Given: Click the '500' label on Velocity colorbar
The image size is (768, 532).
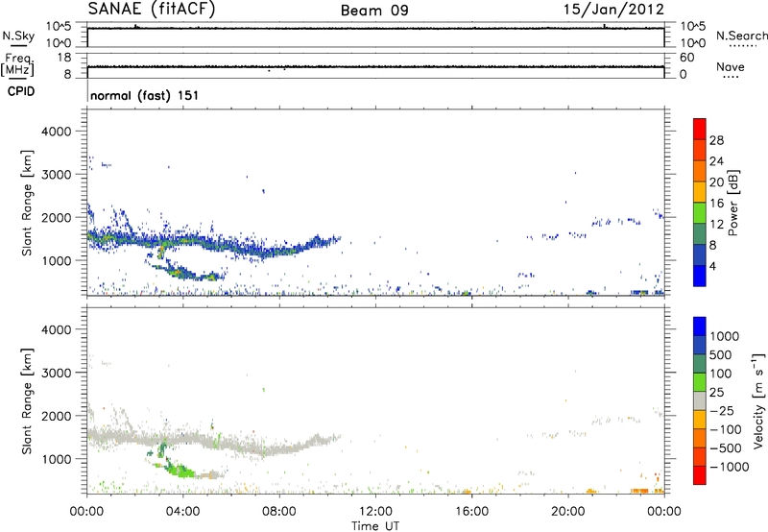Looking at the screenshot, I should click(721, 354).
